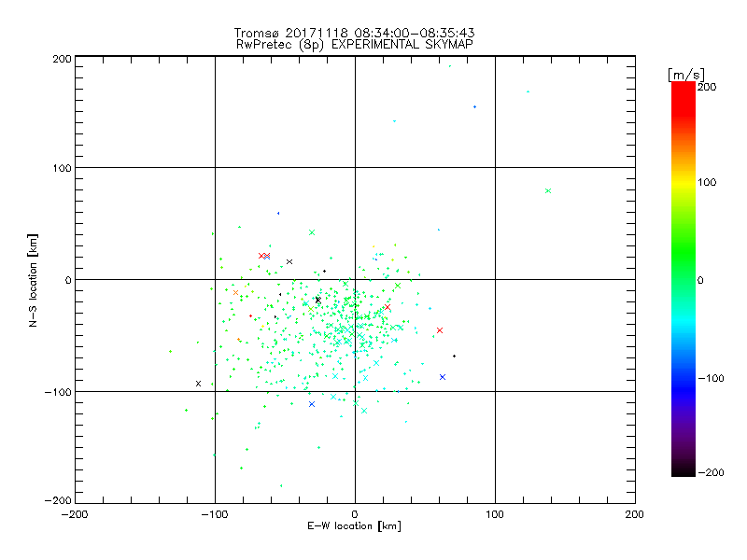Click the E-W axis tick label "100"

coord(495,515)
